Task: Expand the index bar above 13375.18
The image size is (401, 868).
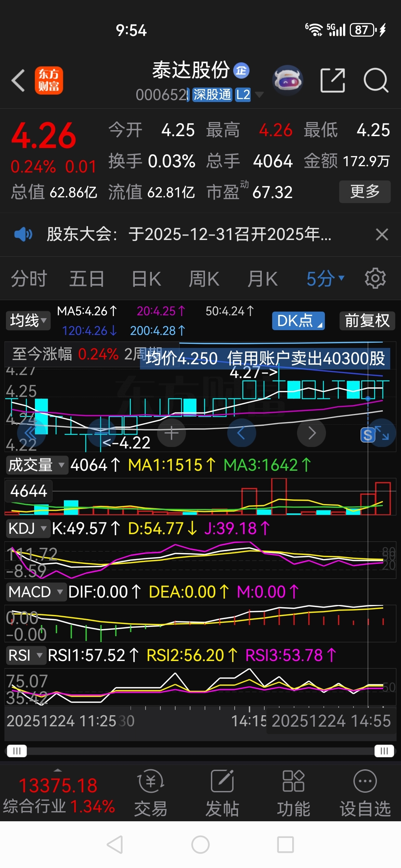Action: coord(58,770)
